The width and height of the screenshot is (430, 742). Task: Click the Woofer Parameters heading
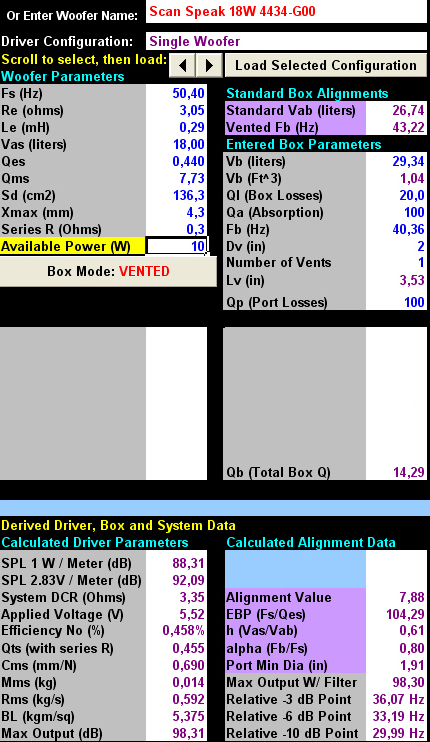[62, 77]
